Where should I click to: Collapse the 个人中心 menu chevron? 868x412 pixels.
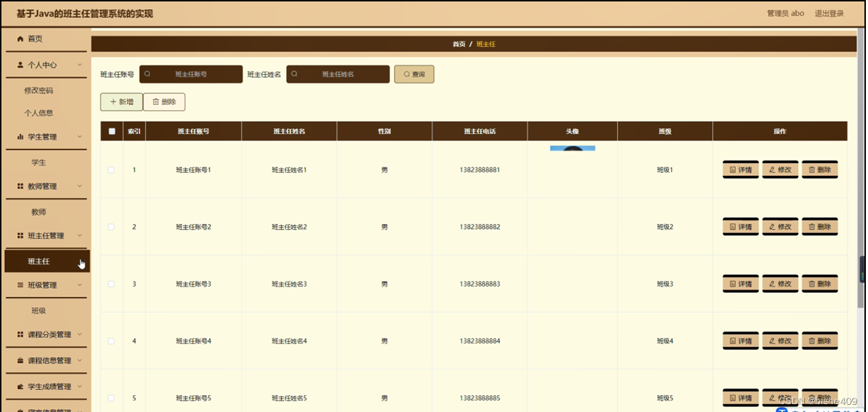79,65
